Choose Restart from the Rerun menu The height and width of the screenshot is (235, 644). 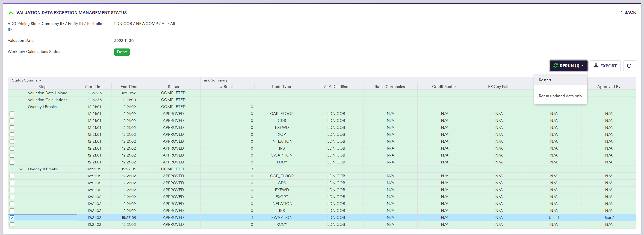tap(545, 80)
